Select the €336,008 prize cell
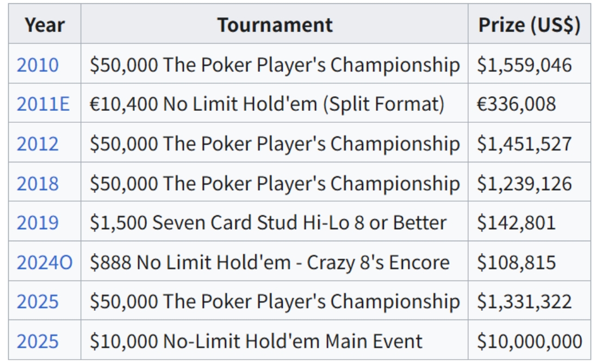596x364 pixels. (x=516, y=104)
